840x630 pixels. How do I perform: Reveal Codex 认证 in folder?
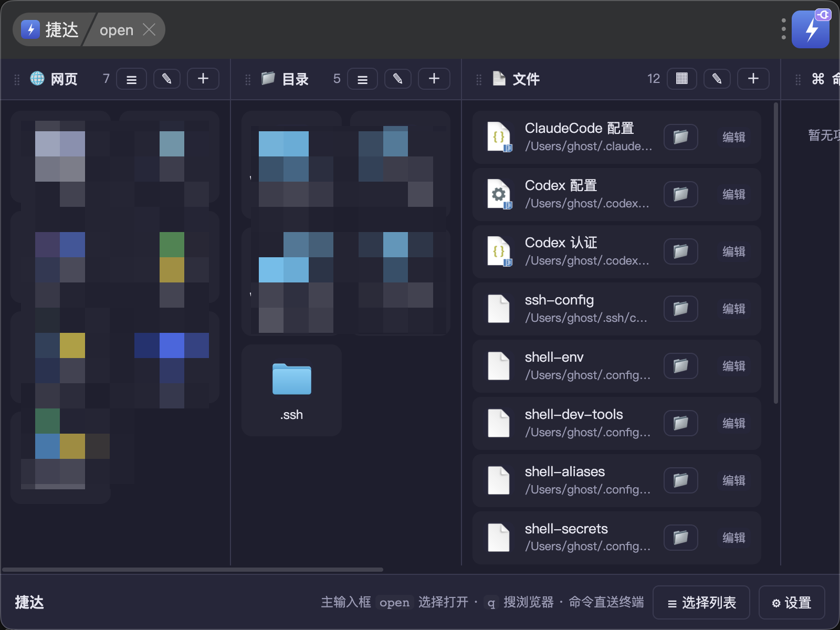click(x=681, y=251)
